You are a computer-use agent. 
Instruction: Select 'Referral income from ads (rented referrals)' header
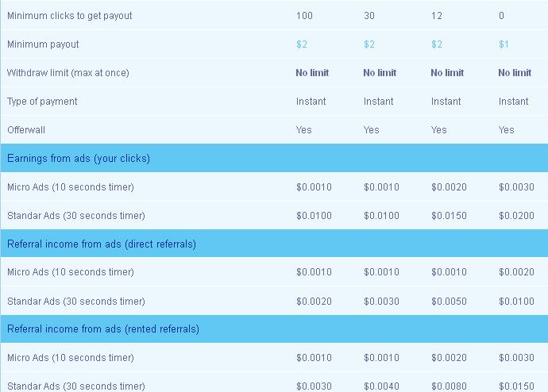(x=274, y=329)
